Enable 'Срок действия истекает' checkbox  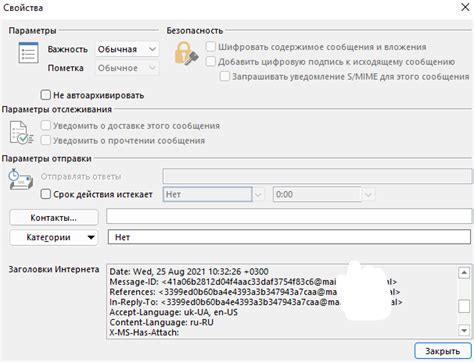pyautogui.click(x=45, y=194)
